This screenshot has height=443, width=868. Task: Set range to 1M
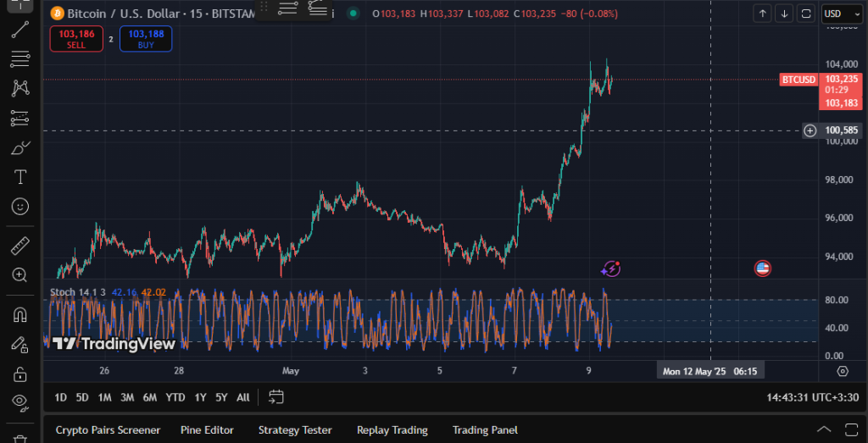click(104, 397)
